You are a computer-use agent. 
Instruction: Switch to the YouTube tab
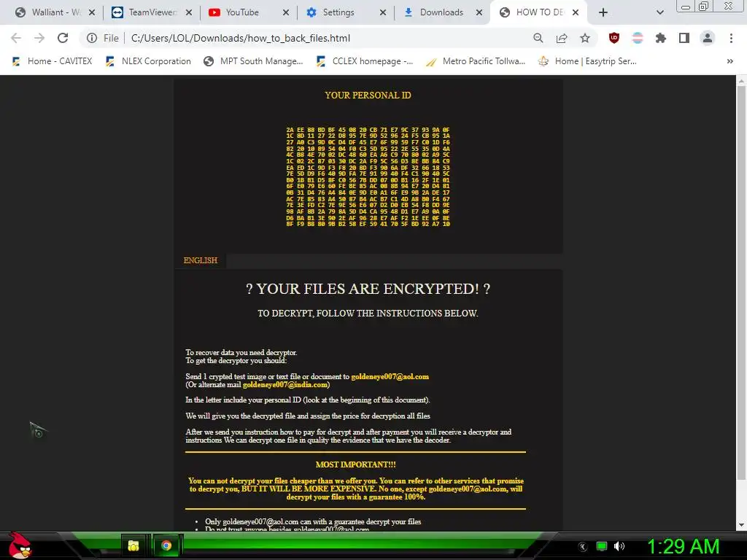pyautogui.click(x=247, y=12)
